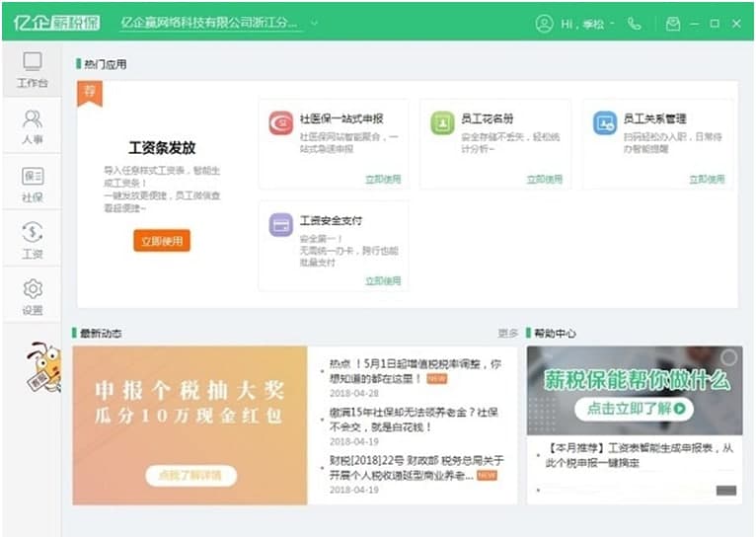Open the message inbox icon in title bar
Viewport: 756px width, 539px height.
673,23
